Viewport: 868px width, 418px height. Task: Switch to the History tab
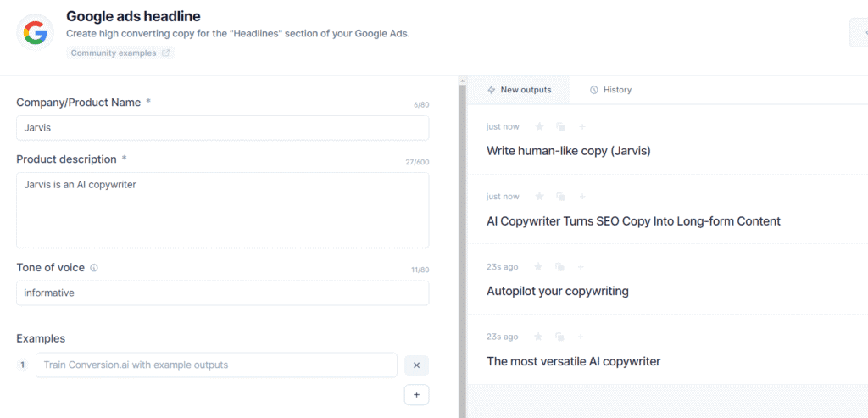pyautogui.click(x=610, y=90)
